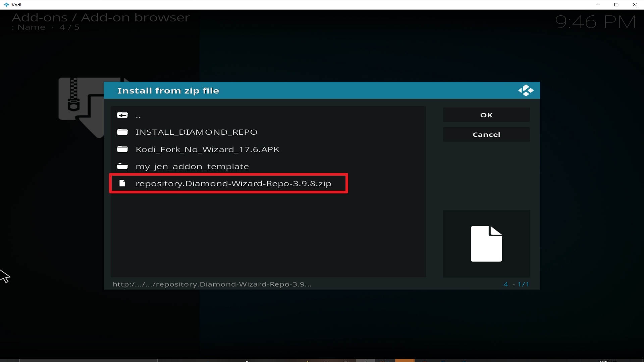Click the 4 - 1/1 item counter
Viewport: 644px width, 362px height.
click(516, 284)
